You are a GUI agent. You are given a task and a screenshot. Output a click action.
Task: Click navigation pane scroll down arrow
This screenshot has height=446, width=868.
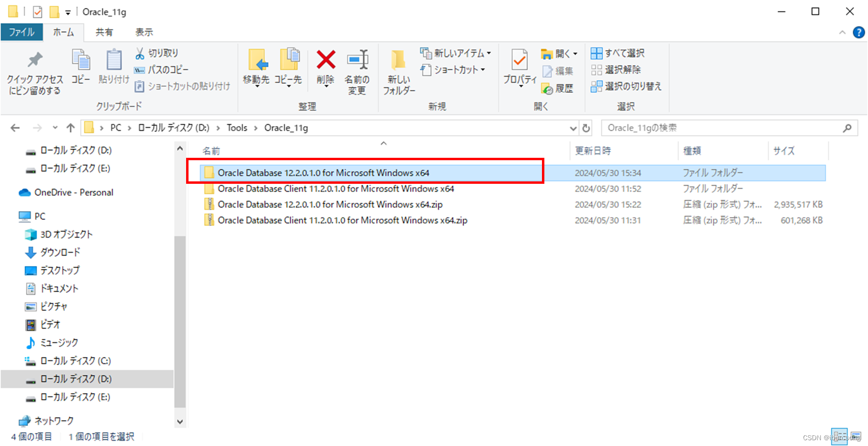[x=180, y=422]
